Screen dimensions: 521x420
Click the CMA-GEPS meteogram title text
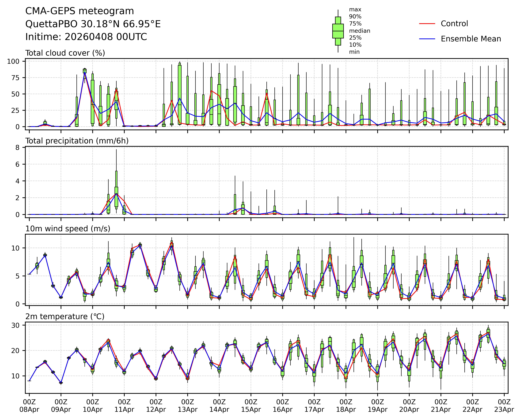(80, 11)
